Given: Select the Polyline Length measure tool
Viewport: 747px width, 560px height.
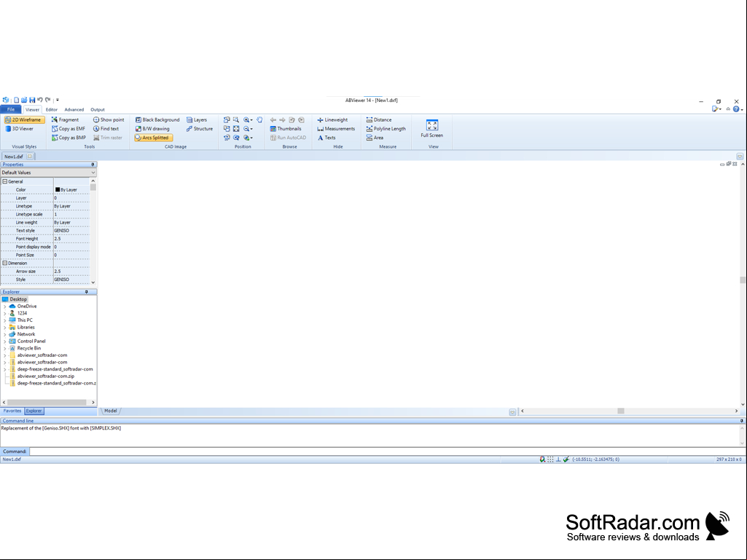Looking at the screenshot, I should tap(386, 129).
